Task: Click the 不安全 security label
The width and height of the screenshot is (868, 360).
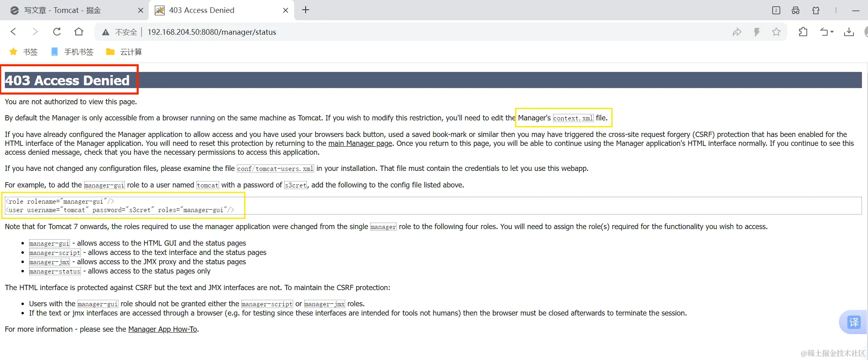Action: pyautogui.click(x=126, y=32)
